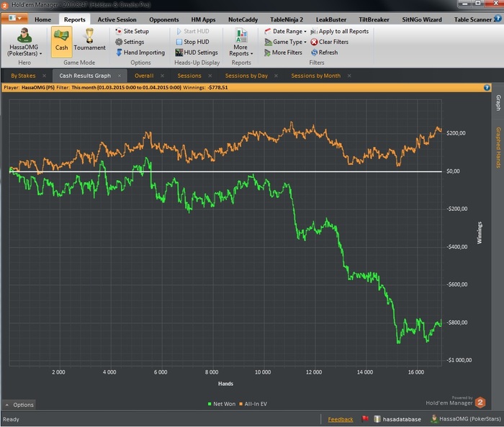
Task: Switch to By Stakes report tab
Action: [23, 76]
